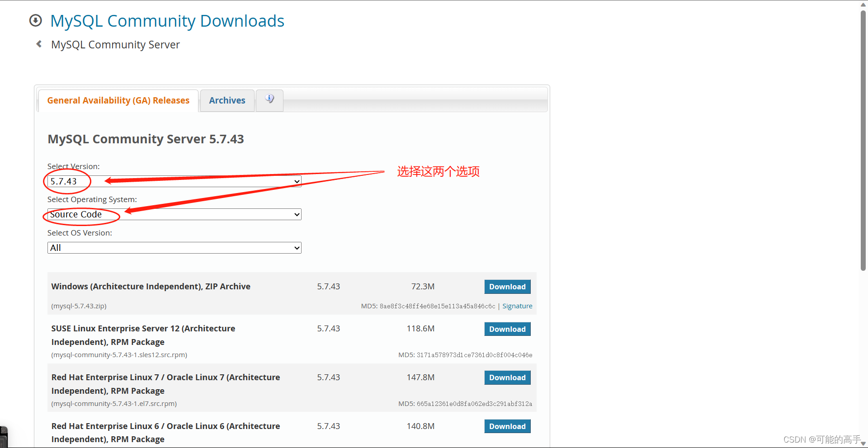The image size is (868, 448).
Task: Go back to MySQL Community Server link
Action: click(x=115, y=45)
